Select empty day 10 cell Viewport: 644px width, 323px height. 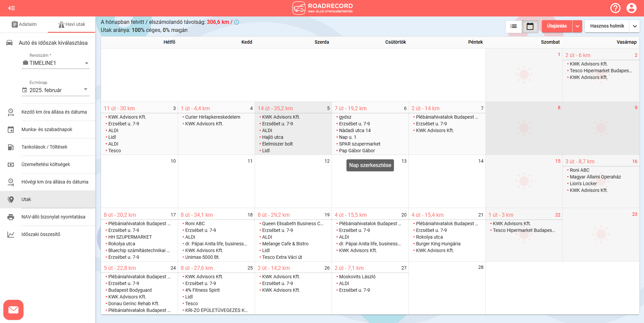coord(139,181)
